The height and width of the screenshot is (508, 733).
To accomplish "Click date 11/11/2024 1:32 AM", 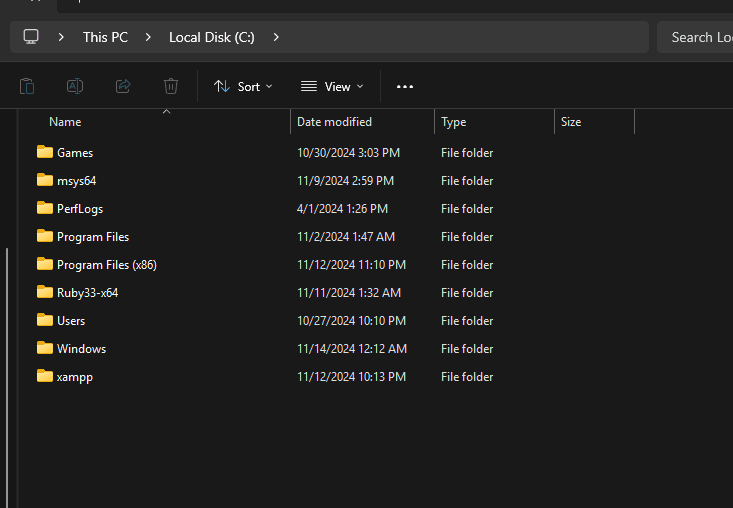I will click(x=349, y=293).
